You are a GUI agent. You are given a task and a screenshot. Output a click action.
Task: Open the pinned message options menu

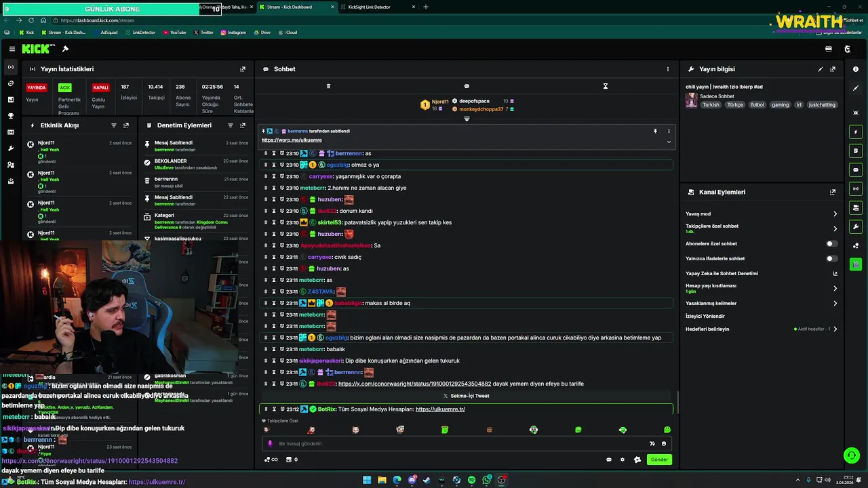click(669, 131)
